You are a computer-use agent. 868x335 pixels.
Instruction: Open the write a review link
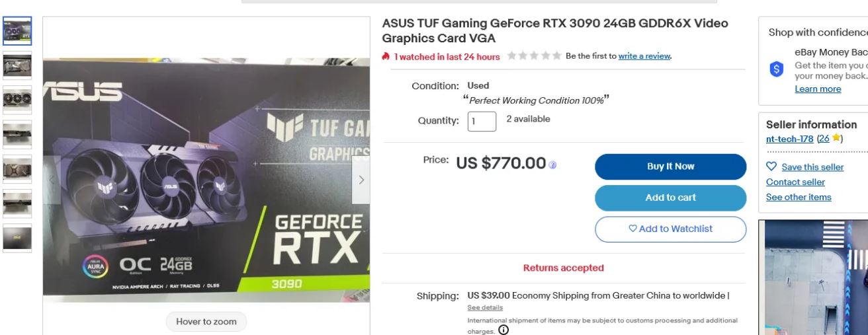click(644, 56)
